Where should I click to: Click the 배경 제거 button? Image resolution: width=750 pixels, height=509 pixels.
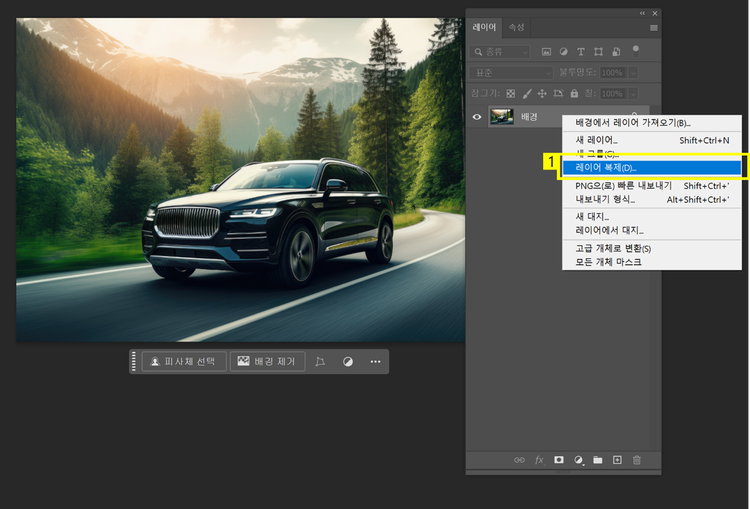pos(267,362)
